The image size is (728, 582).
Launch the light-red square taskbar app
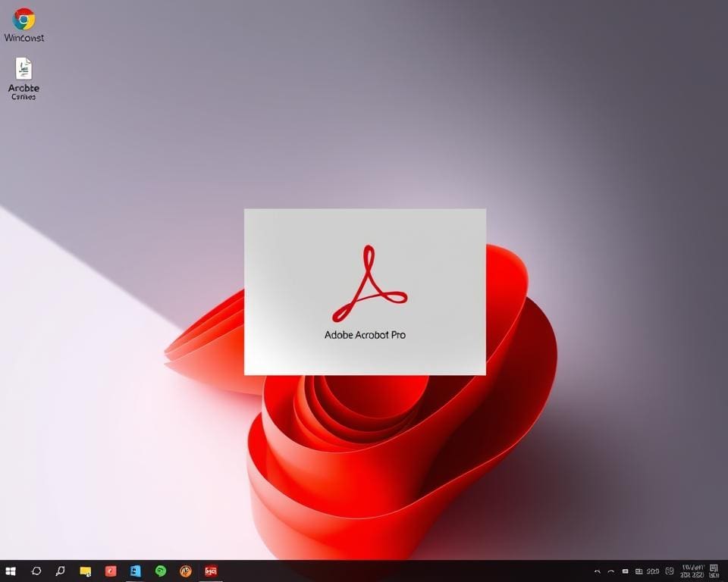(111, 571)
